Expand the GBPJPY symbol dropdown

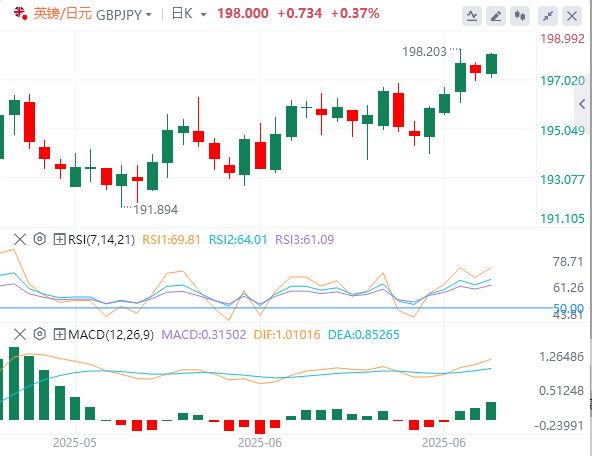coord(148,15)
